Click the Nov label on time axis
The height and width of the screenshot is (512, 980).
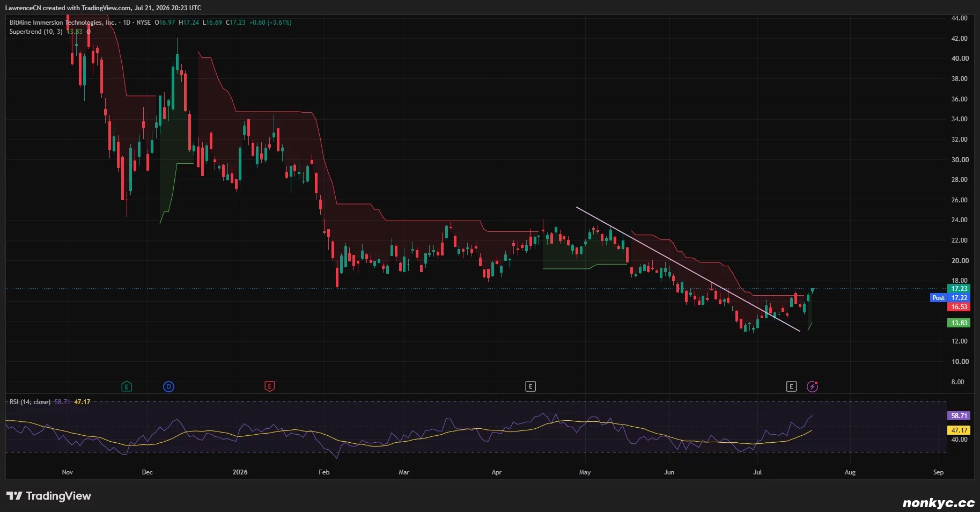(68, 472)
